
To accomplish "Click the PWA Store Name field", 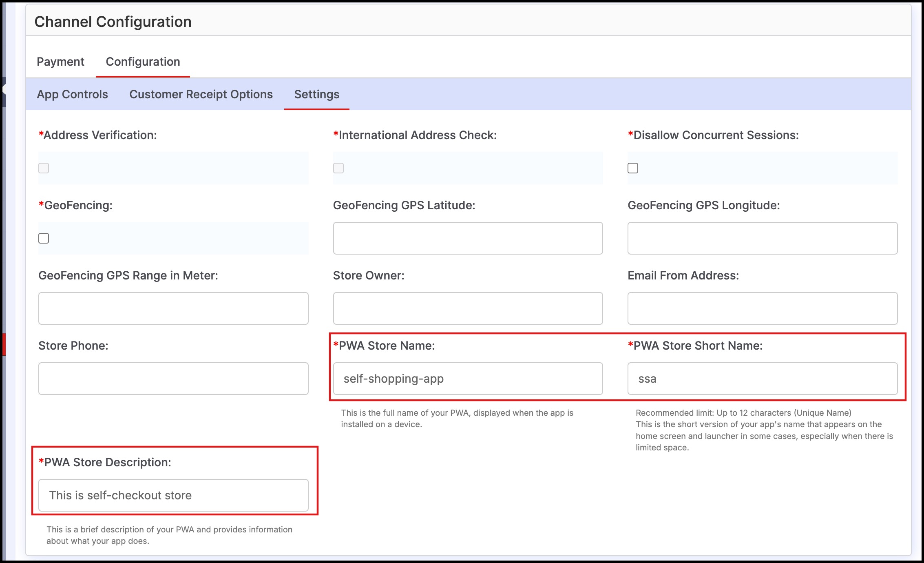I will point(468,379).
